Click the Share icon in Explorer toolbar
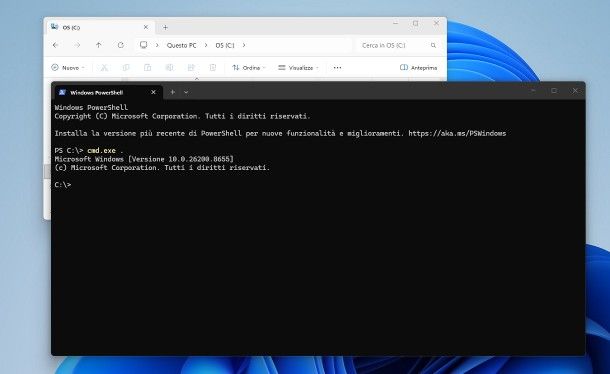This screenshot has width=610, height=374. (191, 68)
